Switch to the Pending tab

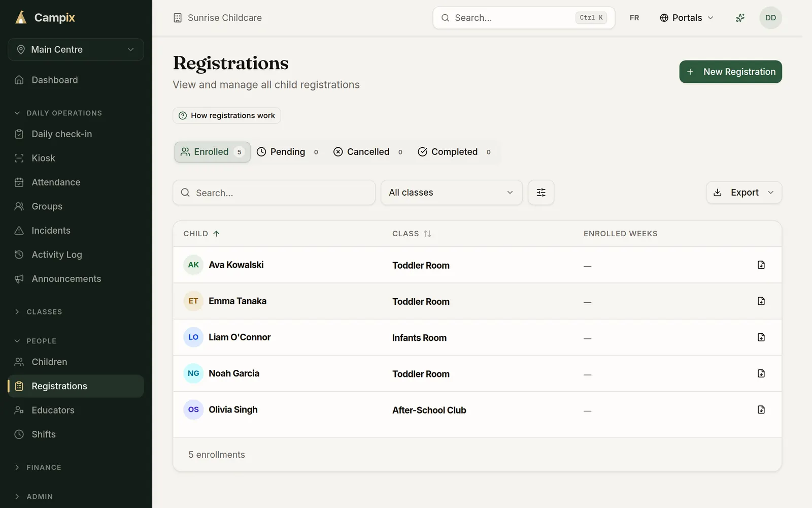pyautogui.click(x=287, y=152)
